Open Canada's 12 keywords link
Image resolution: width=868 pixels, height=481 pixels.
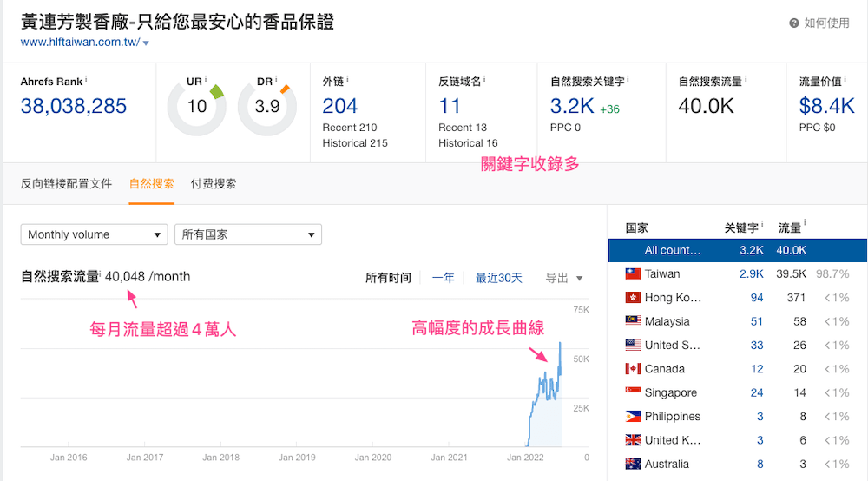click(x=757, y=369)
